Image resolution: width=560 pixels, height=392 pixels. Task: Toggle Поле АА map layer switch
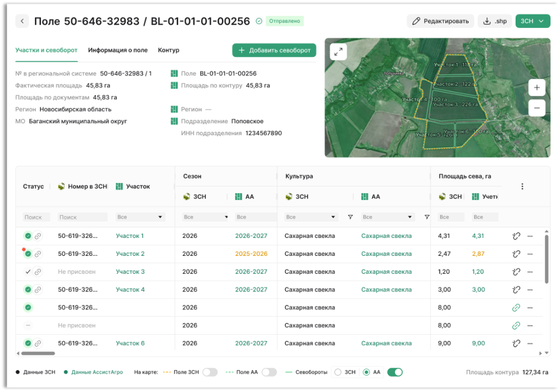[269, 372]
